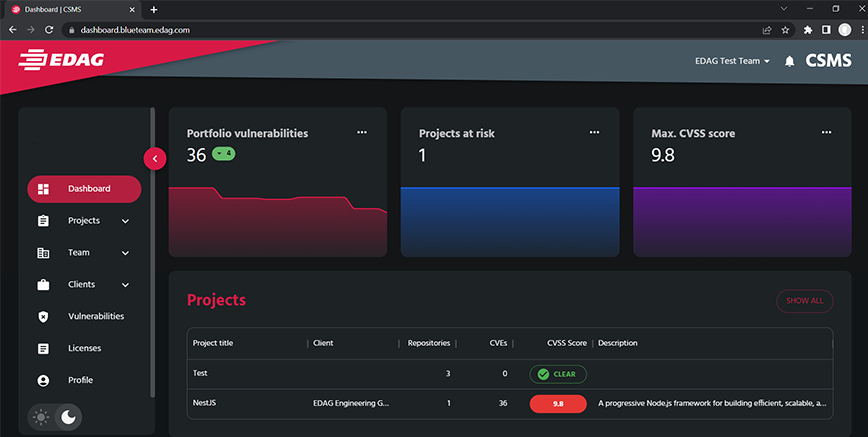Switch to light mode sun icon
Viewport: 868px width, 437px height.
(x=41, y=417)
